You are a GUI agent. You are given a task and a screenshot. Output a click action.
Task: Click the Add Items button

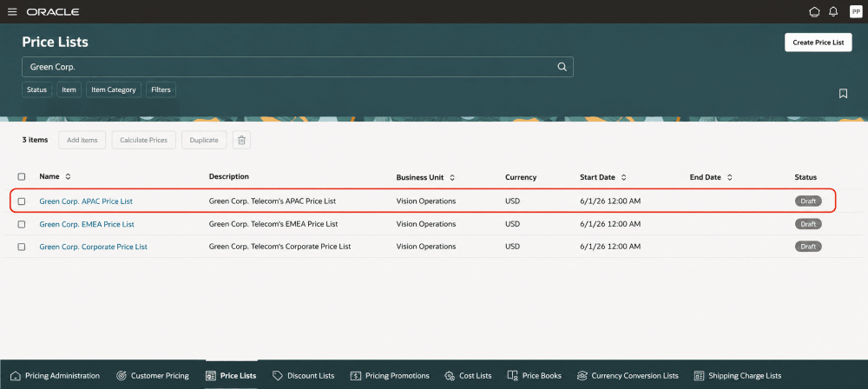pos(82,140)
